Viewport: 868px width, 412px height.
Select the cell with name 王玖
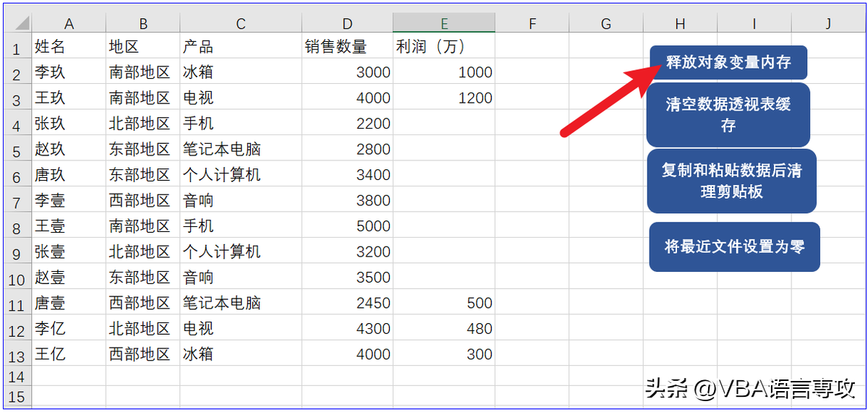click(69, 98)
